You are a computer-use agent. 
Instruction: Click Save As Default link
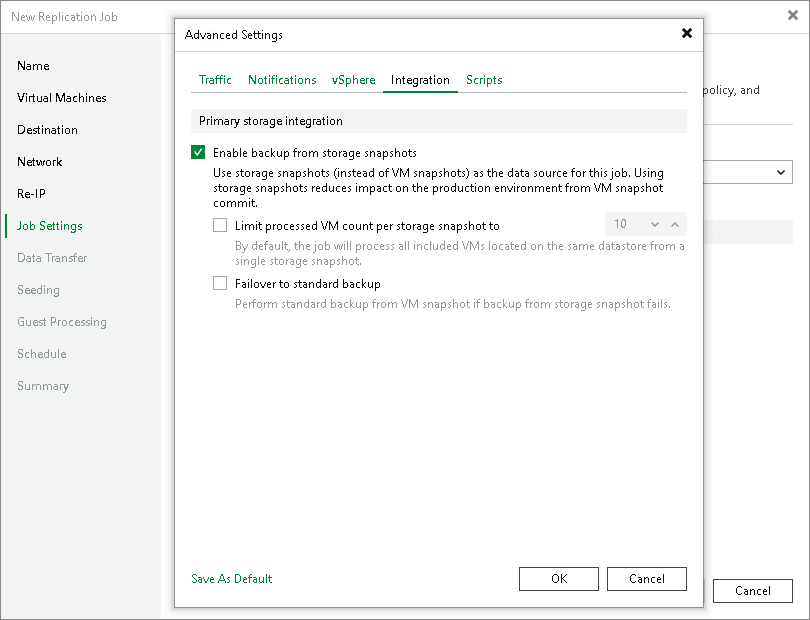click(x=231, y=579)
